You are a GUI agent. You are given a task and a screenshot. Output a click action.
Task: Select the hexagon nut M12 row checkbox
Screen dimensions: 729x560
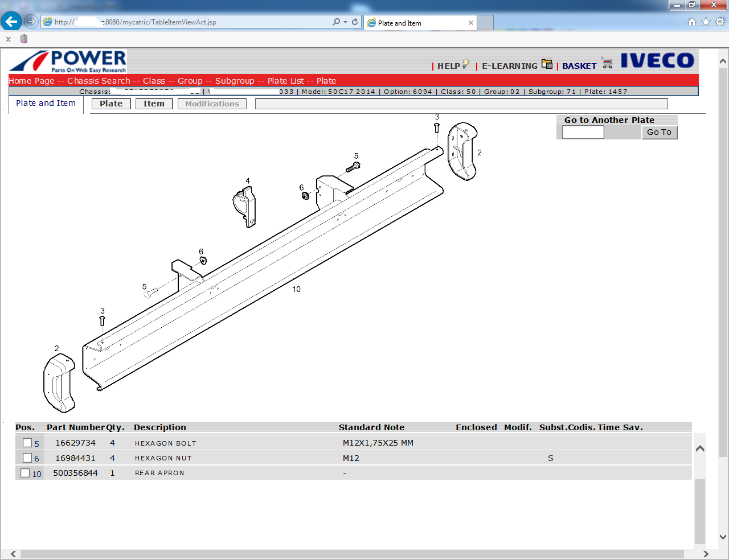click(x=26, y=458)
